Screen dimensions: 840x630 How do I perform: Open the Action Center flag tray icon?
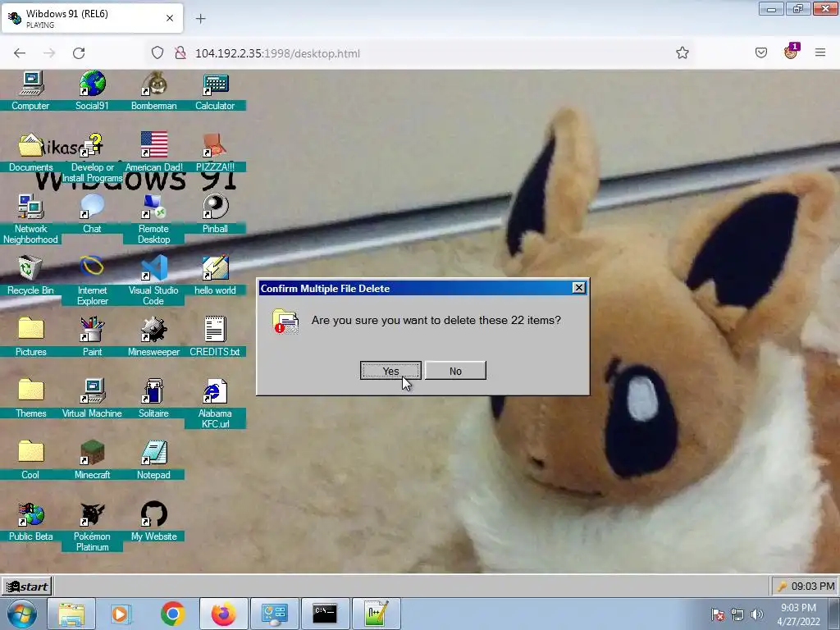coord(717,614)
